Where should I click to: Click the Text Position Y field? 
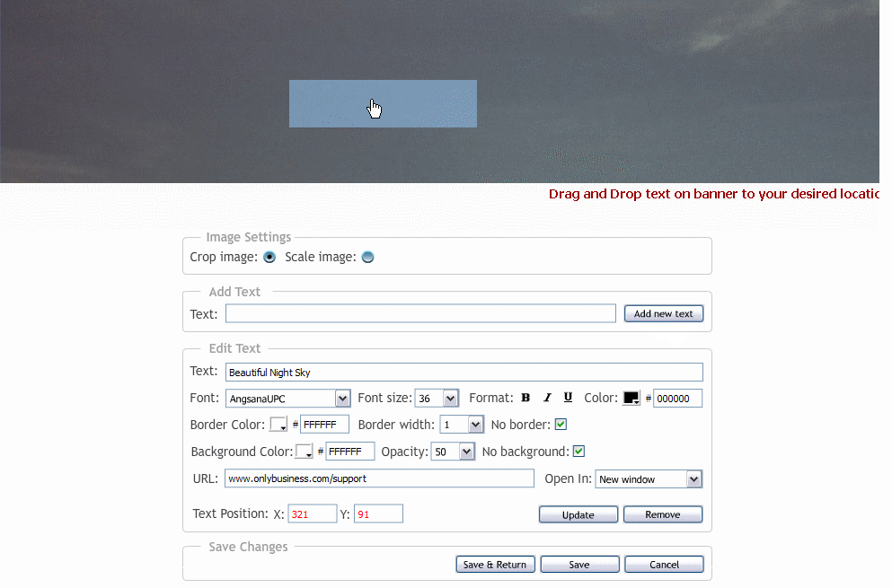(x=378, y=514)
